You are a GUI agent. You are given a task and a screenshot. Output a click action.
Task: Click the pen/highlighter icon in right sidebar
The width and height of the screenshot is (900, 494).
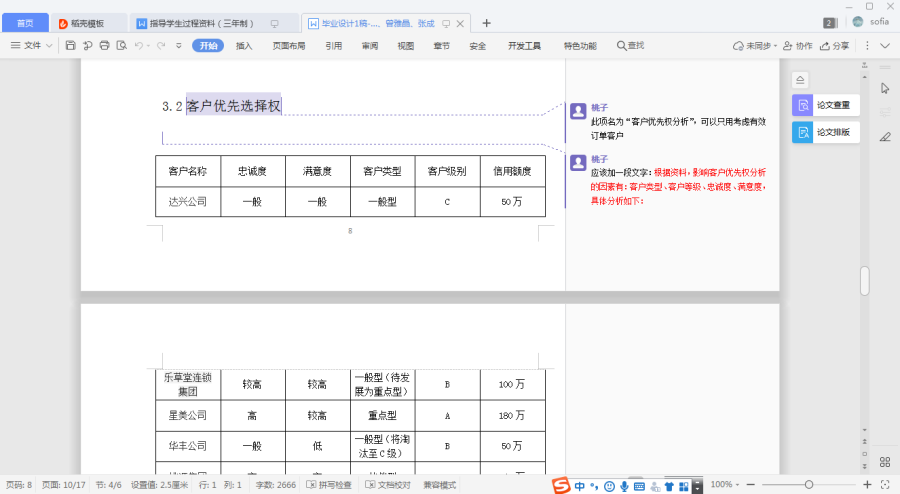pos(885,137)
